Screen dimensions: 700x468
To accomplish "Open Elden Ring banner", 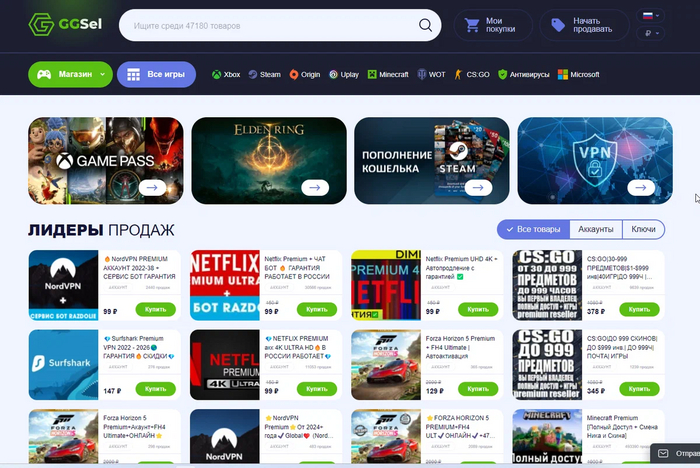I will pos(269,160).
